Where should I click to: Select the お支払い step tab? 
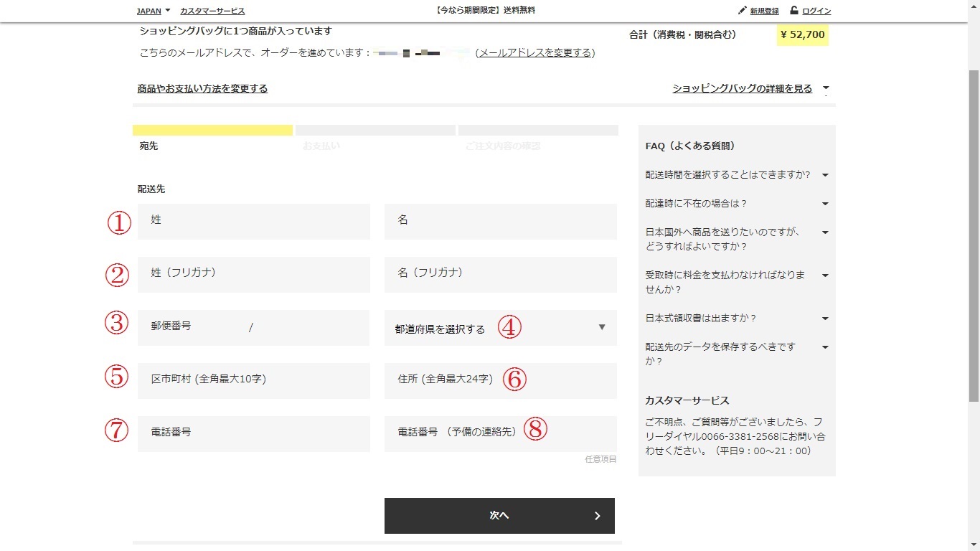click(375, 138)
